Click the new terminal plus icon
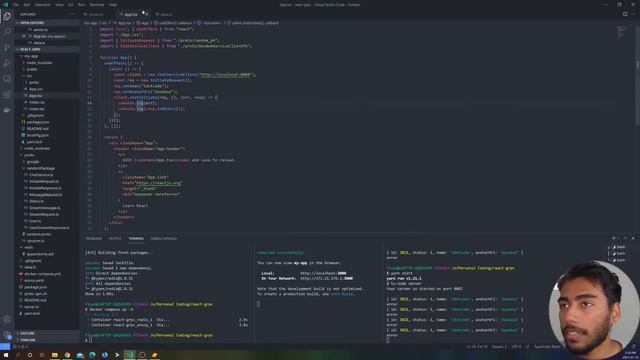Viewport: 640px width, 360px height. pyautogui.click(x=613, y=238)
